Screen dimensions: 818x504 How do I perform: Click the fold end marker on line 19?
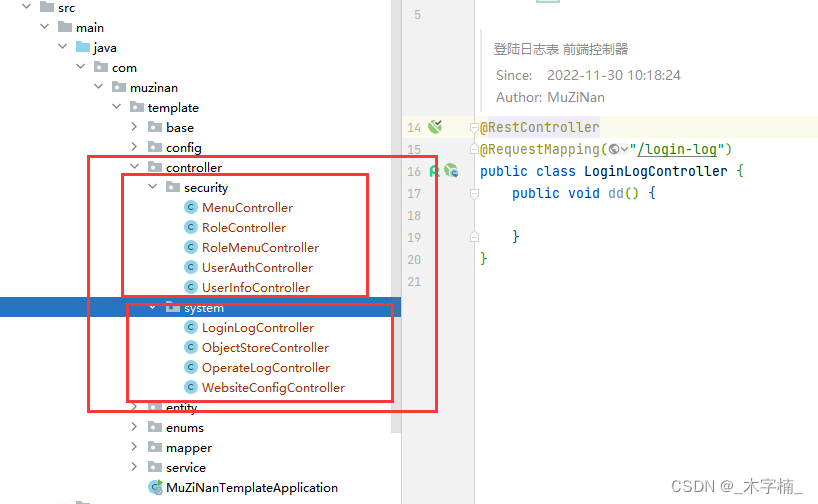click(474, 237)
